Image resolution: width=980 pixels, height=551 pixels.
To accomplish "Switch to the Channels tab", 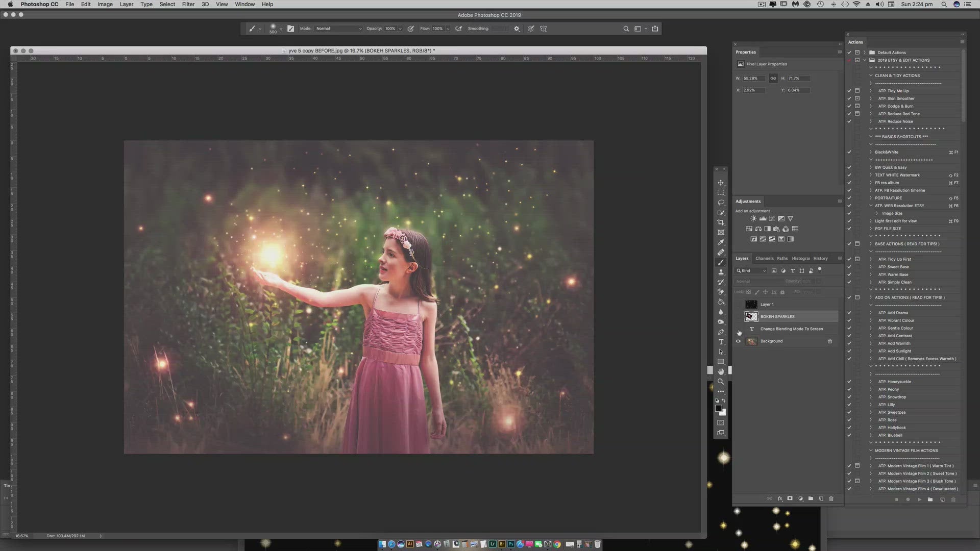I will (764, 259).
